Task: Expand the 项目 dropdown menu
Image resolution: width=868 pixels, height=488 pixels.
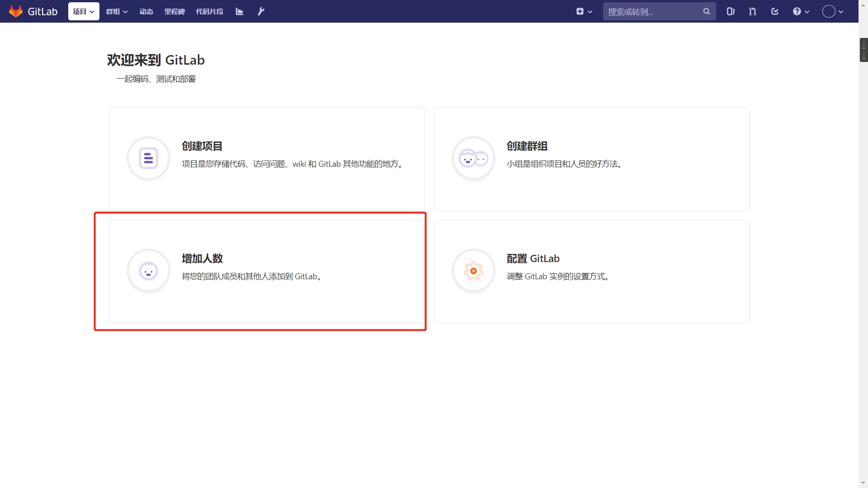Action: pos(84,12)
